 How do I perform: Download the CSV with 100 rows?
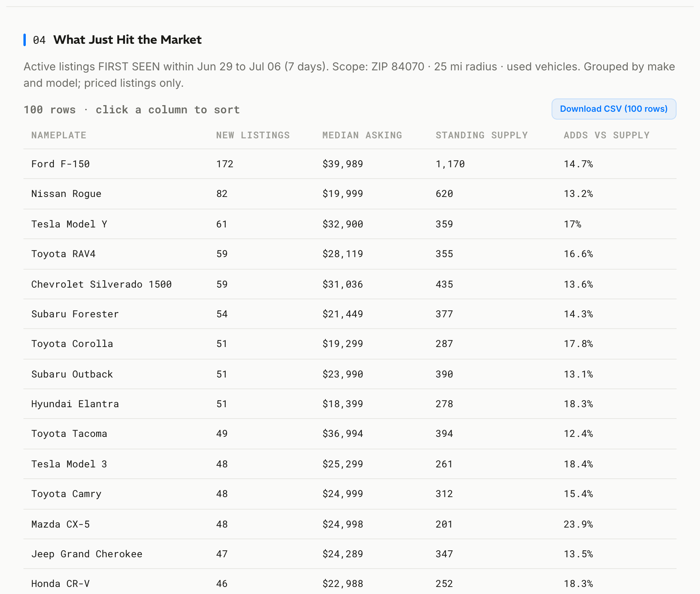[614, 109]
